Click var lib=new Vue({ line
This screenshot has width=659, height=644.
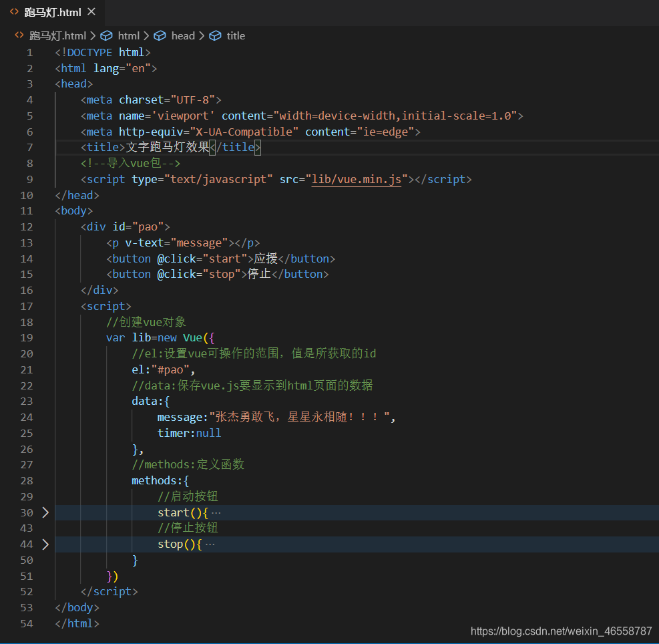point(160,338)
